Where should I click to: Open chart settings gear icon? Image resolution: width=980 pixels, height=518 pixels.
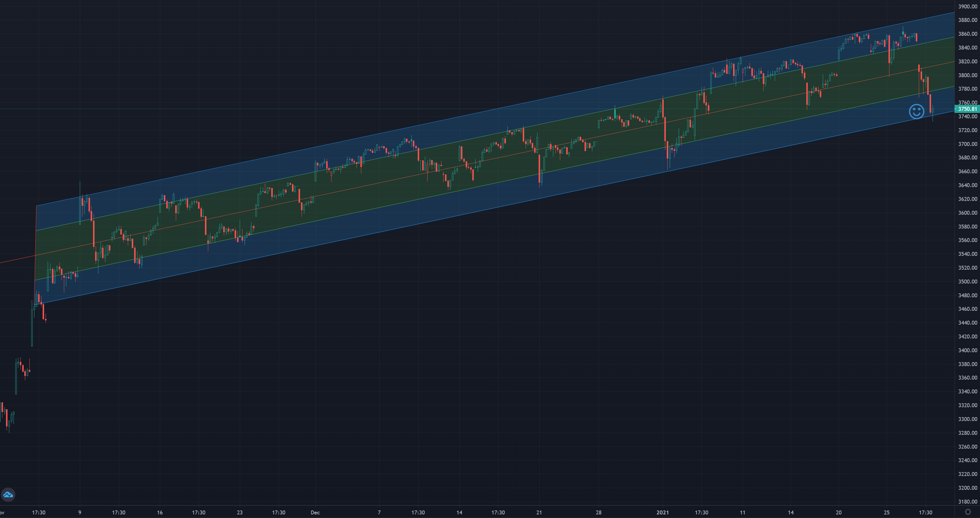(968, 512)
